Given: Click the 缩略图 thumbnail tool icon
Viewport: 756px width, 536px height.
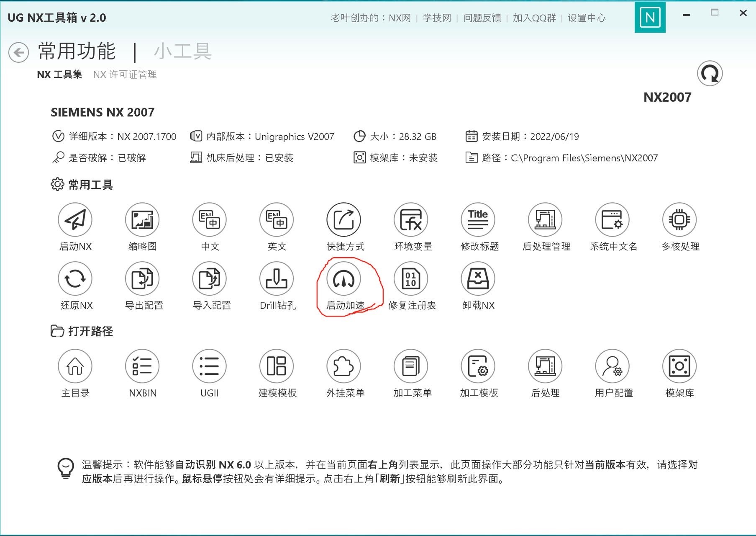Looking at the screenshot, I should click(142, 220).
